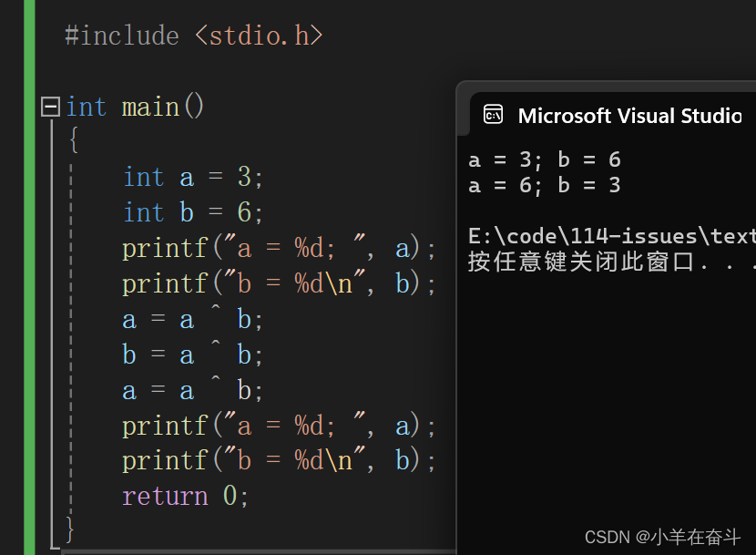
Task: Click console output line 'a = 3; b = 6'
Action: [545, 159]
